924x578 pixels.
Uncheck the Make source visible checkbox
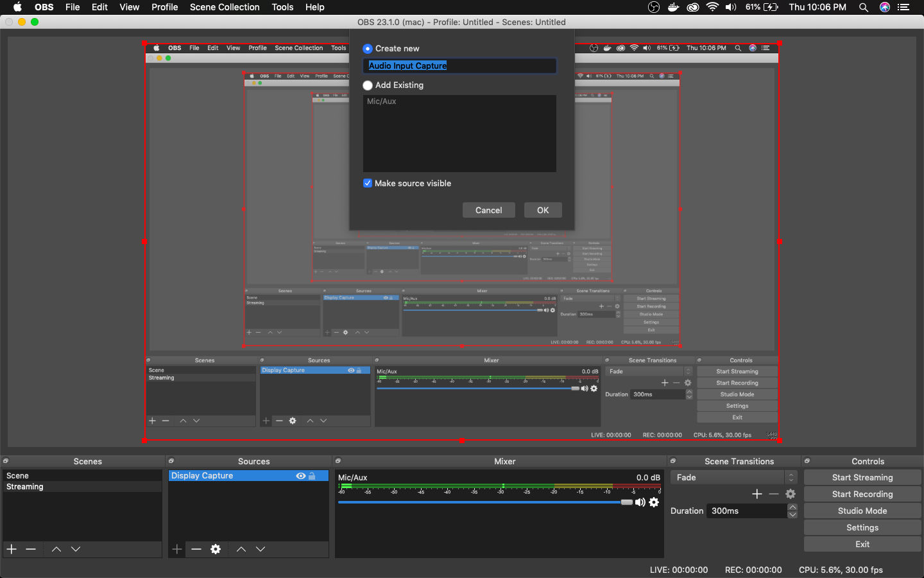click(368, 183)
